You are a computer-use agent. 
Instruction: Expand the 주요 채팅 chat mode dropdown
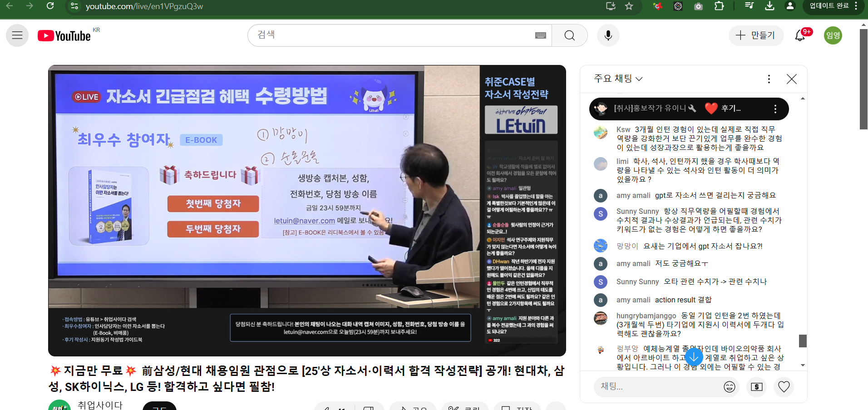click(x=618, y=79)
